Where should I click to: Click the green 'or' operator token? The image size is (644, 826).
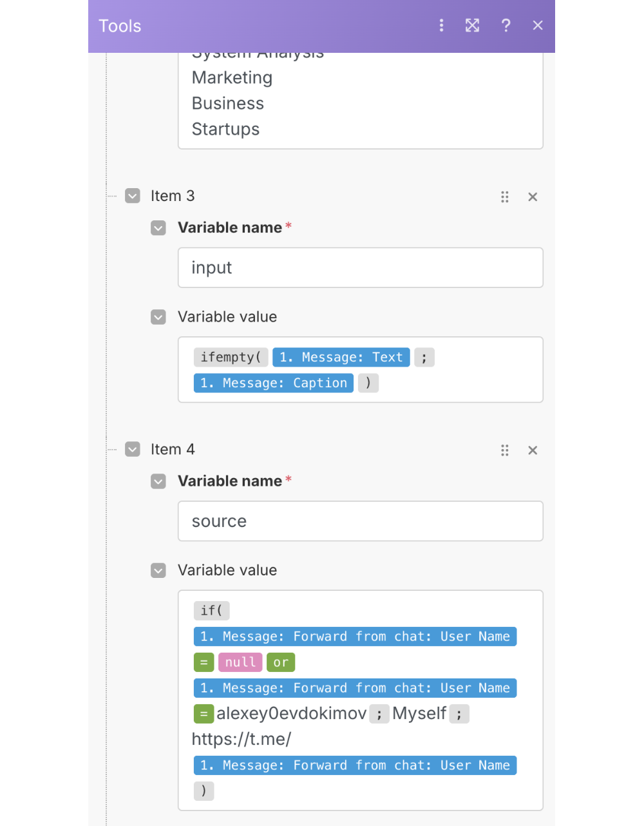pos(281,662)
